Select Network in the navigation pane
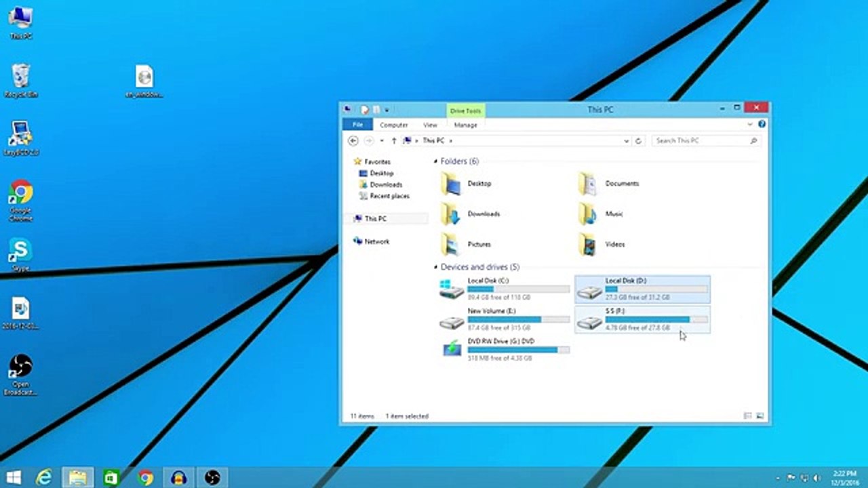This screenshot has height=488, width=868. point(376,241)
